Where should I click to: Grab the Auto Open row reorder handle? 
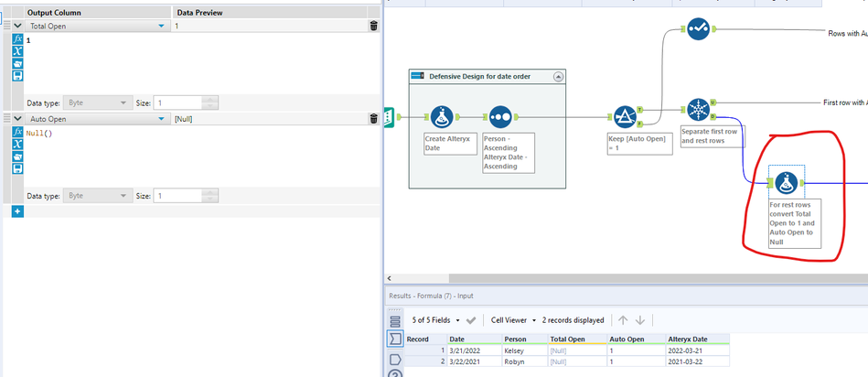[6, 118]
